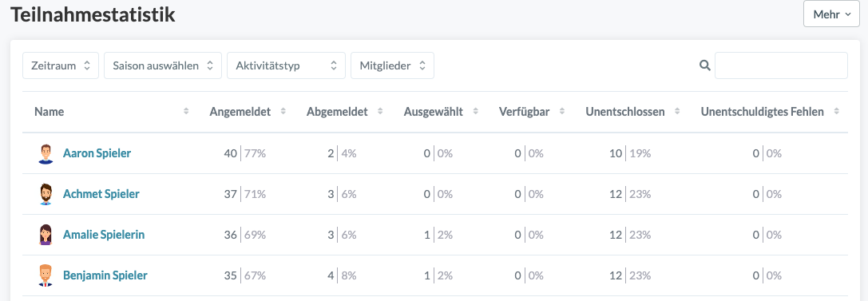Sort by Ausgewählt column arrows

tap(475, 112)
